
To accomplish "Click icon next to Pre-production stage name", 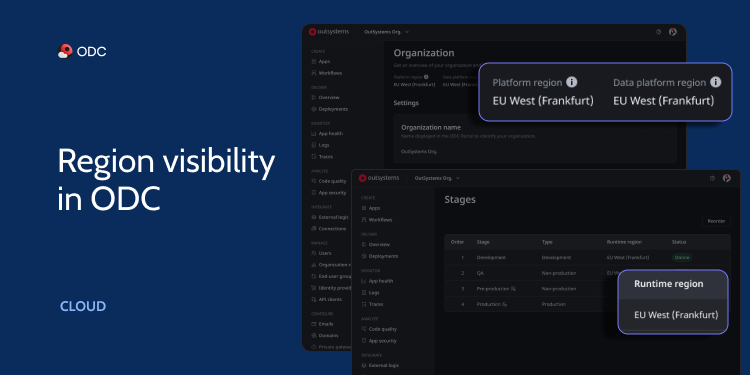I will pos(513,289).
